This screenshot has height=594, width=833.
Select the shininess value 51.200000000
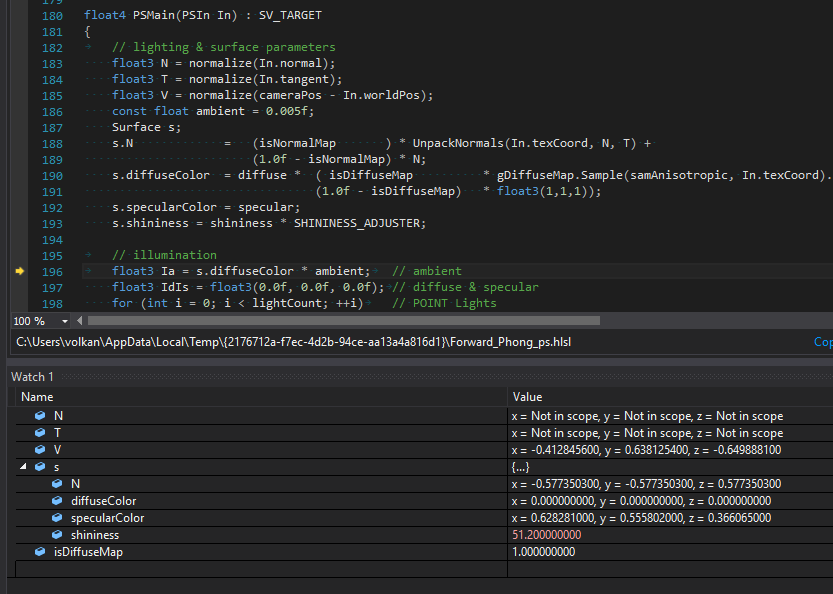[546, 535]
